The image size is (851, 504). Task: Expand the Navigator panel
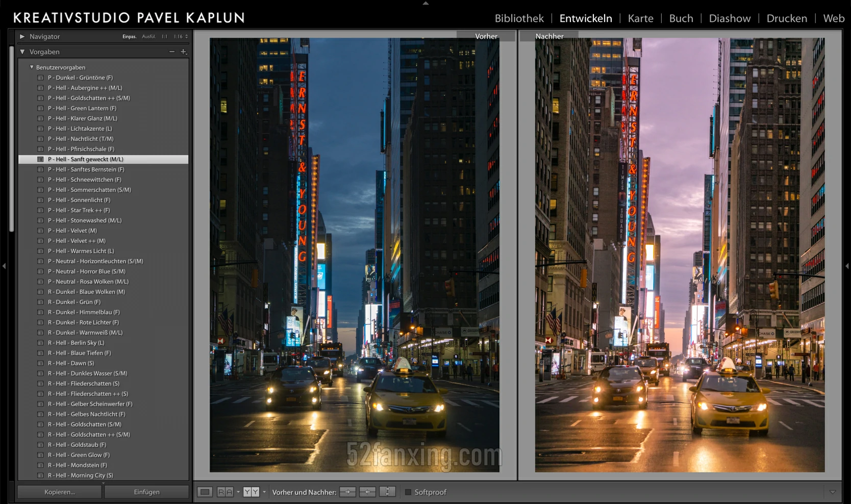click(22, 36)
